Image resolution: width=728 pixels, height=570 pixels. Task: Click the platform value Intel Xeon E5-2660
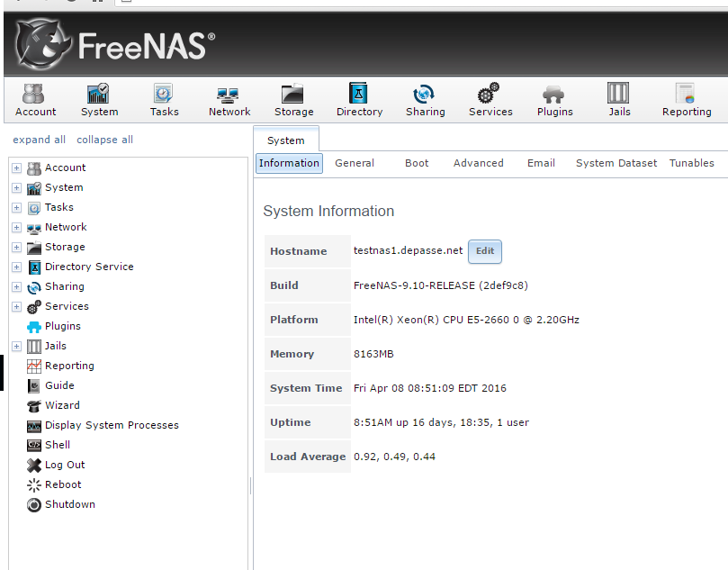pyautogui.click(x=466, y=320)
